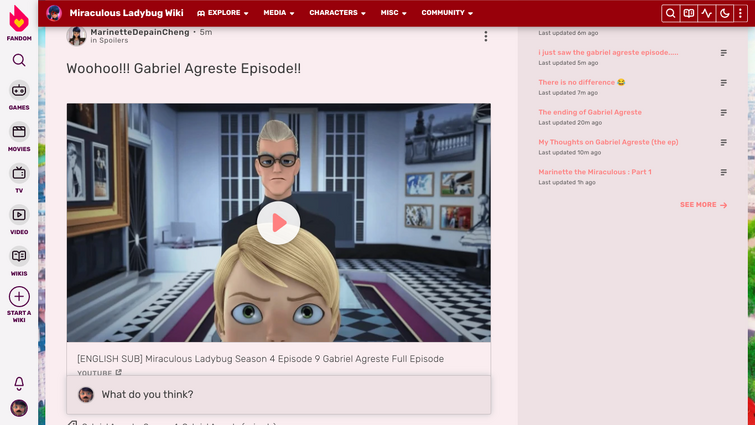755x425 pixels.
Task: Toggle dark mode with moon icon
Action: coord(724,13)
